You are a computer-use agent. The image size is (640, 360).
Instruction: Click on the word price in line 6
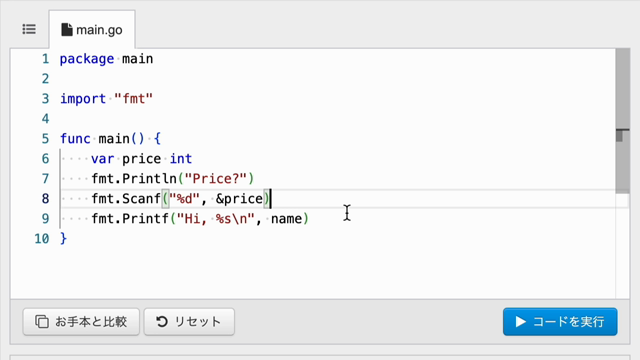click(142, 159)
